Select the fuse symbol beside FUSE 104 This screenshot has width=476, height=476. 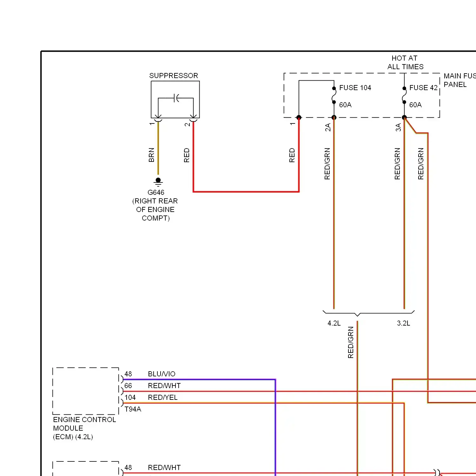point(334,95)
